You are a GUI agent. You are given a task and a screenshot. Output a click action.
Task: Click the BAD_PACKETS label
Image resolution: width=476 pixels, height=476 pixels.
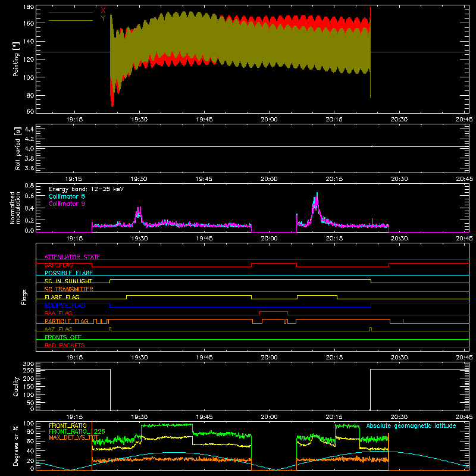tap(65, 345)
